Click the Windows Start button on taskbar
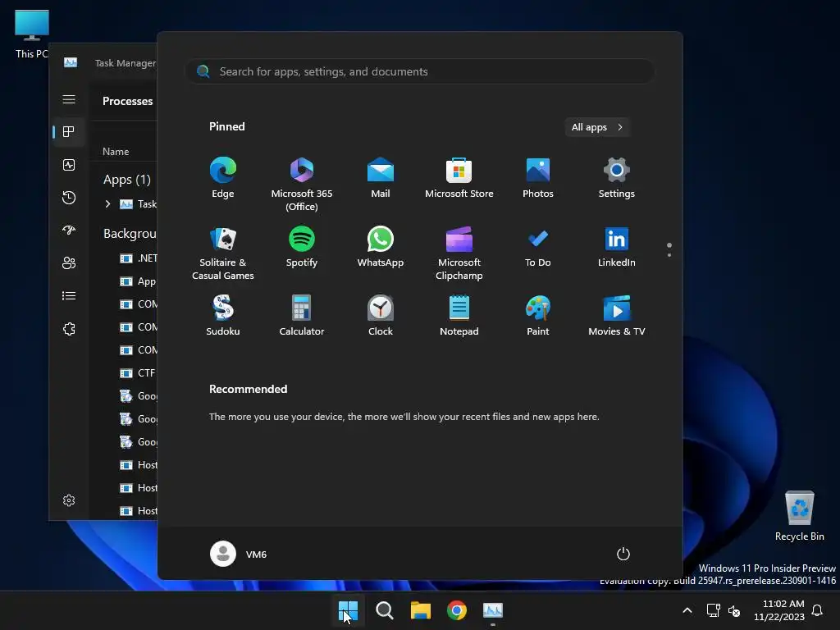This screenshot has height=630, width=840. coord(348,610)
